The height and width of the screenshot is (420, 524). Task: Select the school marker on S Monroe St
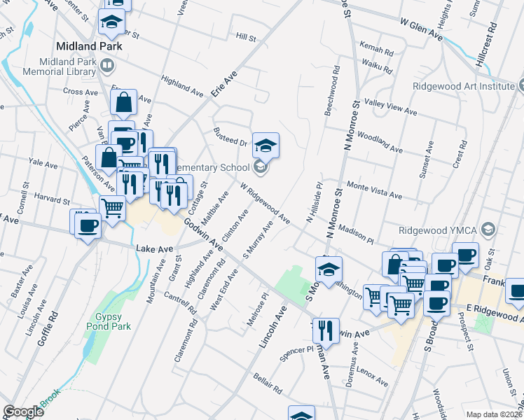(x=329, y=270)
